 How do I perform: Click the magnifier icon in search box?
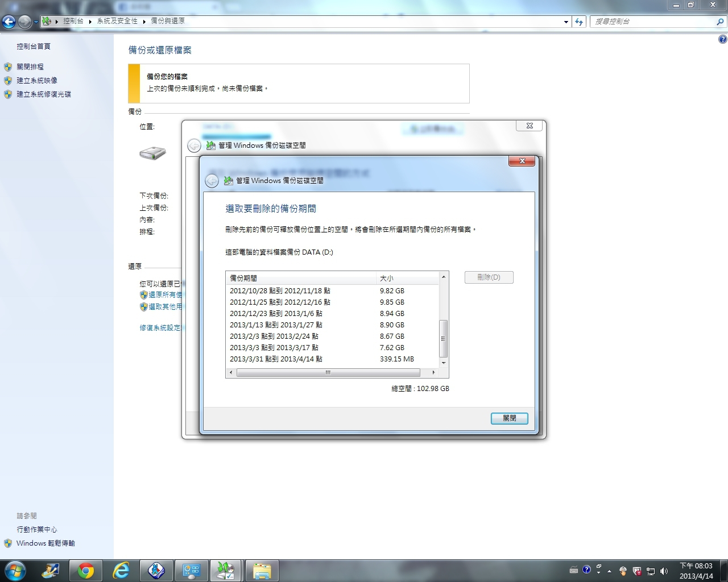(x=721, y=22)
